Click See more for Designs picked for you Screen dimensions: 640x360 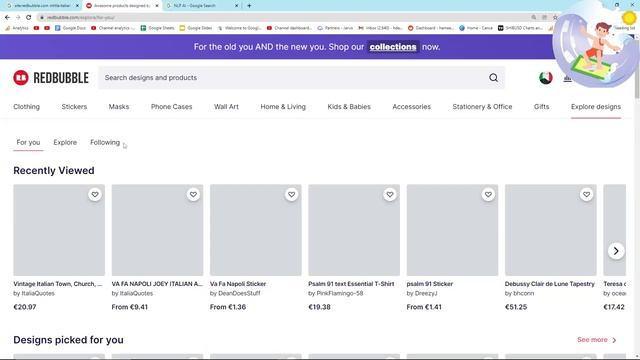tap(596, 340)
